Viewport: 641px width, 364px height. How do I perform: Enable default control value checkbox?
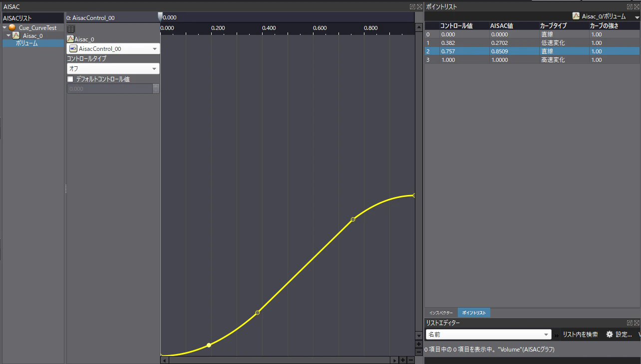70,79
